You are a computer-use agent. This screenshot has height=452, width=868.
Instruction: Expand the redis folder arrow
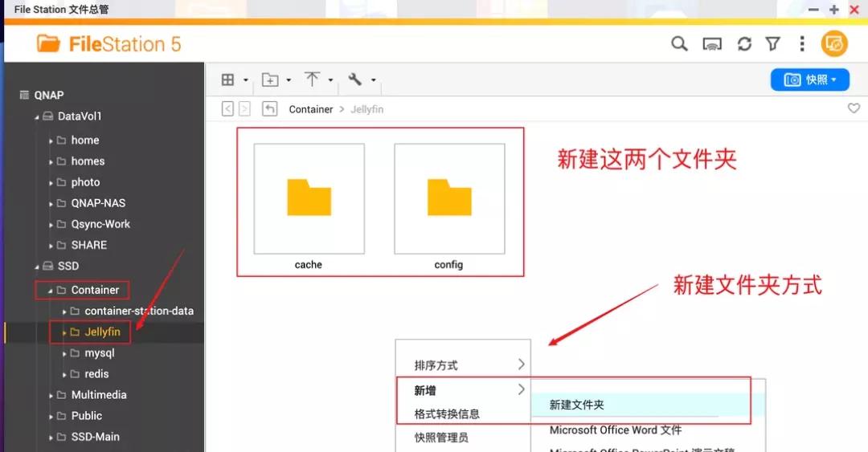point(64,375)
